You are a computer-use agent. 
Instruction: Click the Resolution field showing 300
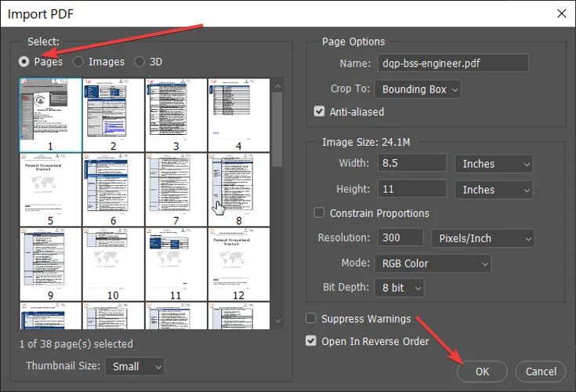click(400, 238)
